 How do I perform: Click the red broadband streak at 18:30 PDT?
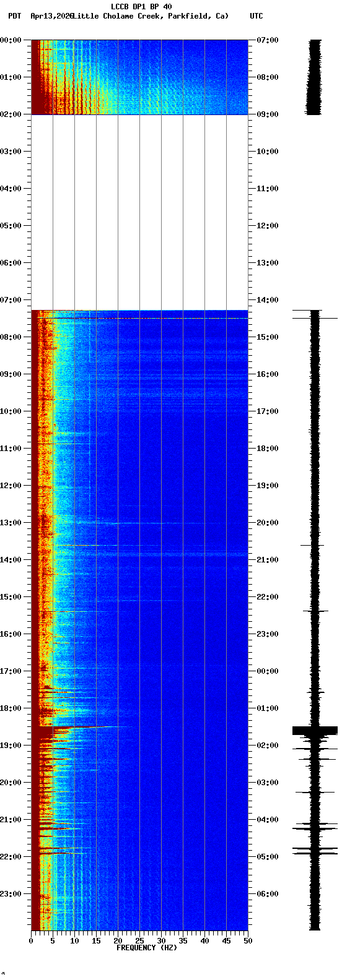tap(82, 728)
